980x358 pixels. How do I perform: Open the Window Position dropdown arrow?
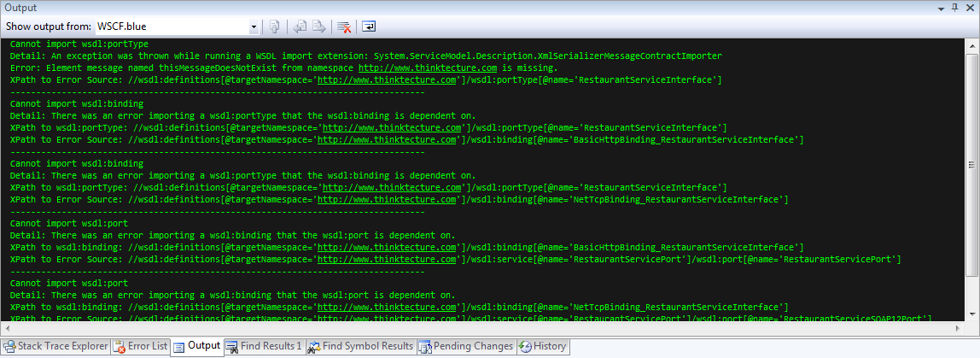tap(942, 8)
